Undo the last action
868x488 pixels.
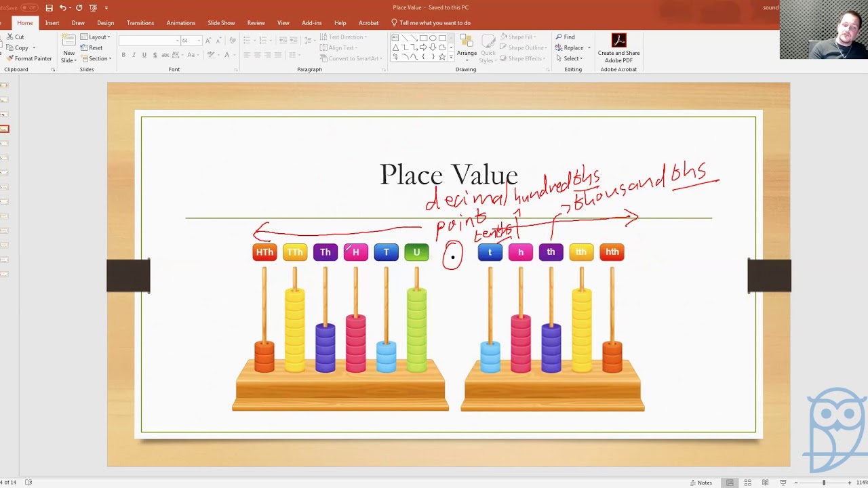point(62,7)
